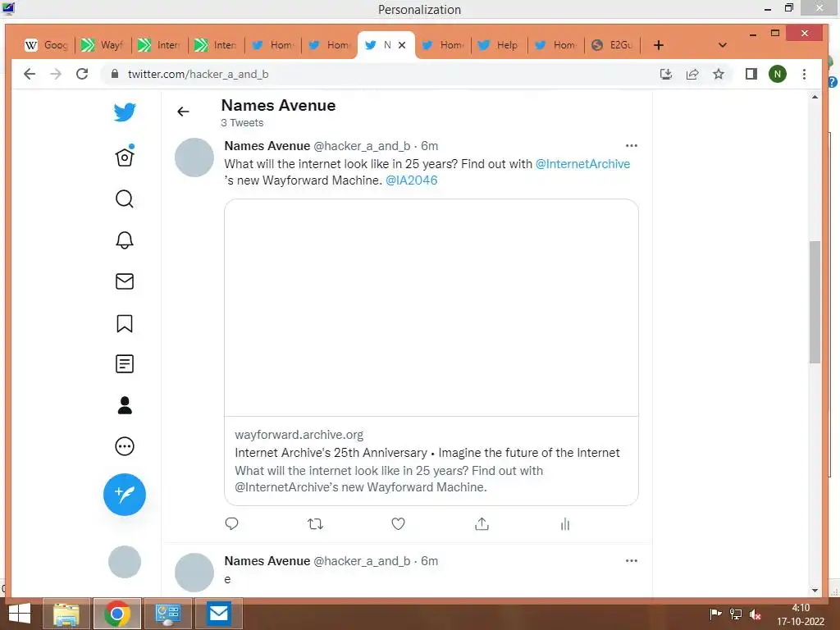Click the muted volume tray icon

(x=756, y=614)
